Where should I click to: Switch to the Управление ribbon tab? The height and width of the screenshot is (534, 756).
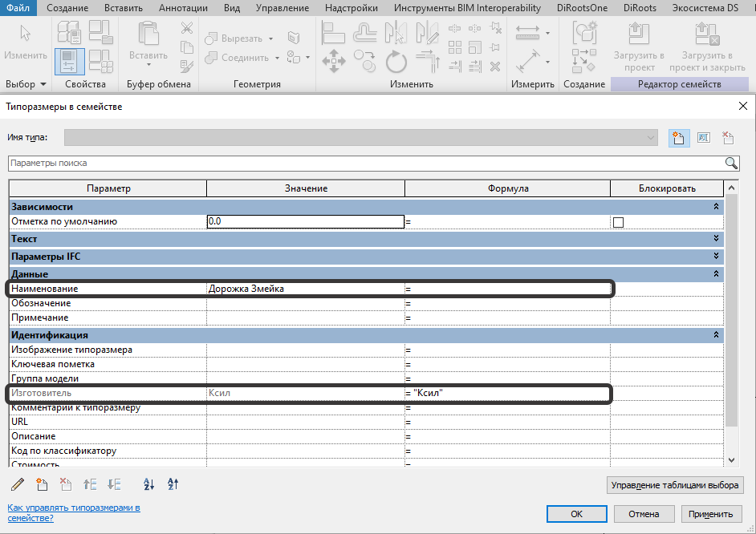282,8
